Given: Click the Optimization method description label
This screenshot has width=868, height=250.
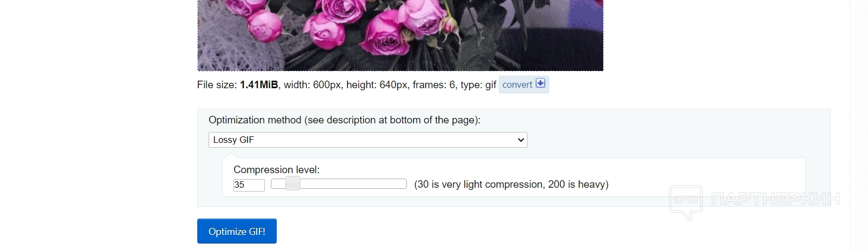Looking at the screenshot, I should (344, 120).
